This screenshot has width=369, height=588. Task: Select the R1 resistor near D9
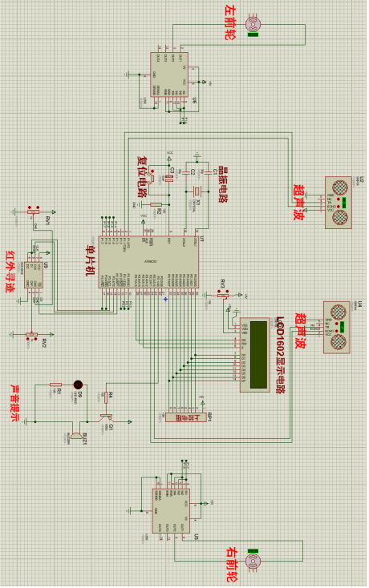coord(56,385)
